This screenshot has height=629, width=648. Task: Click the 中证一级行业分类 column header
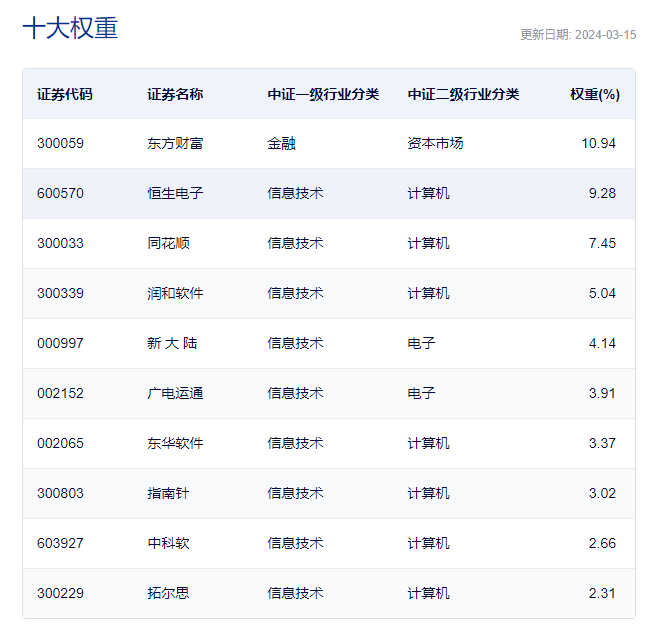323,94
